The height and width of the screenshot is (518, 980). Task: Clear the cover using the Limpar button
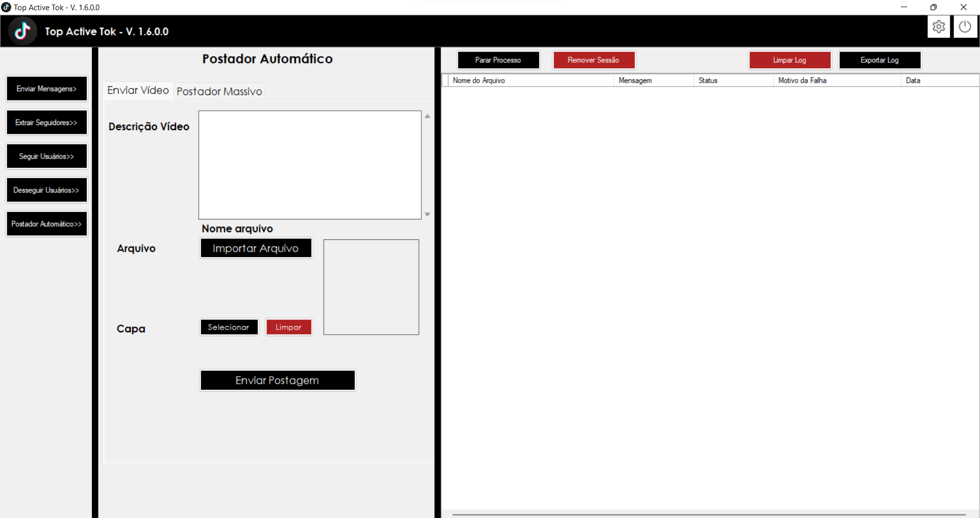pos(288,327)
